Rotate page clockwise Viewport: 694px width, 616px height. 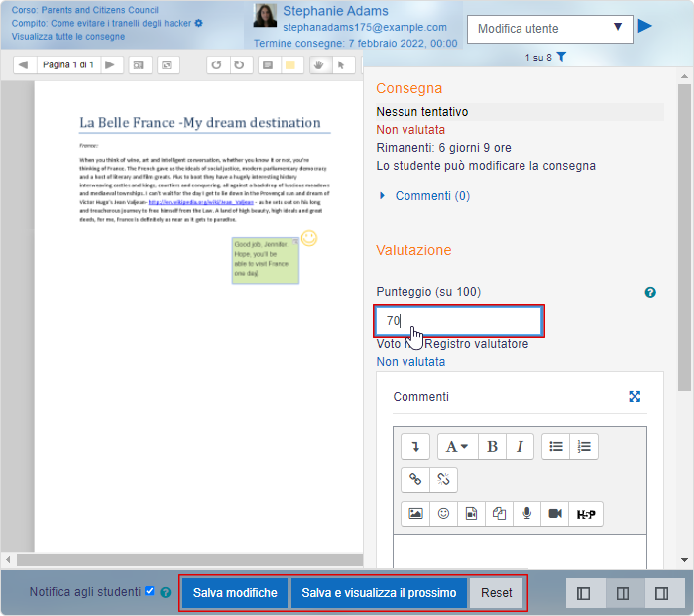click(x=240, y=65)
